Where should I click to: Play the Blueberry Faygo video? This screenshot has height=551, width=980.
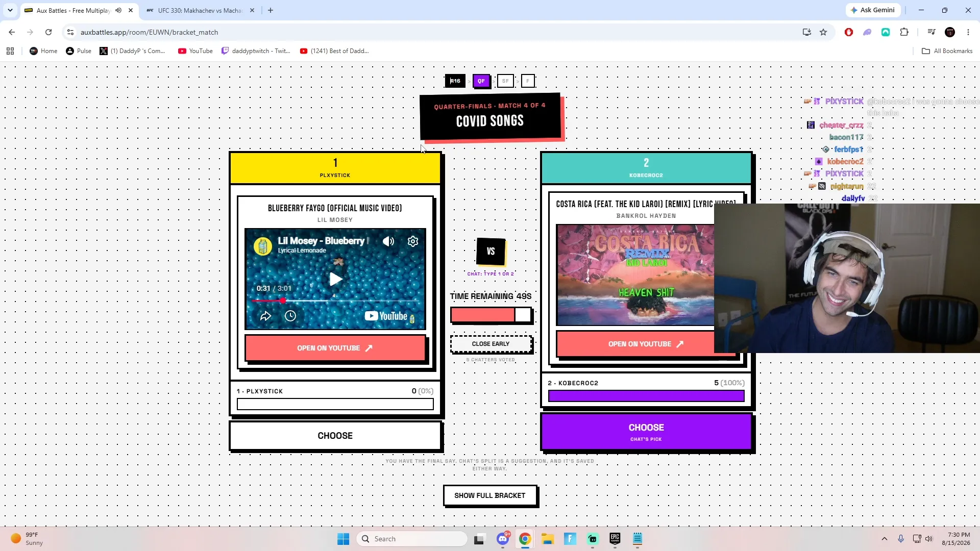pyautogui.click(x=335, y=279)
